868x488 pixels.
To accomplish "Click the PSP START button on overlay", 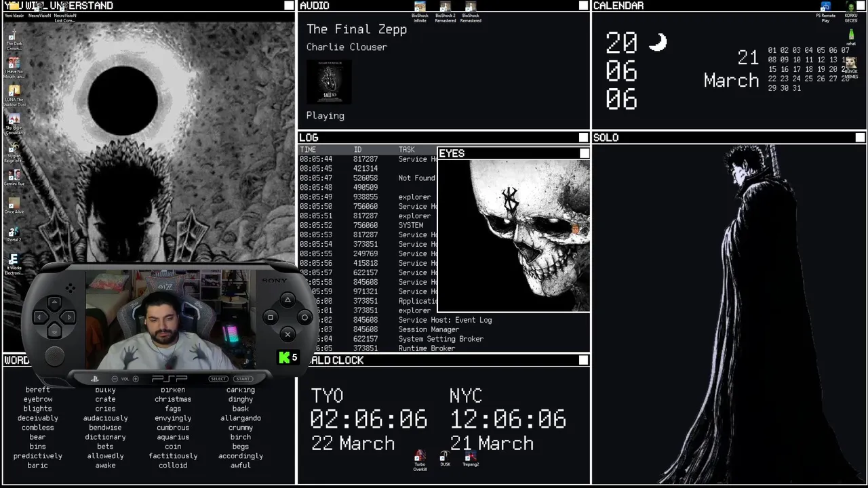I will (243, 379).
